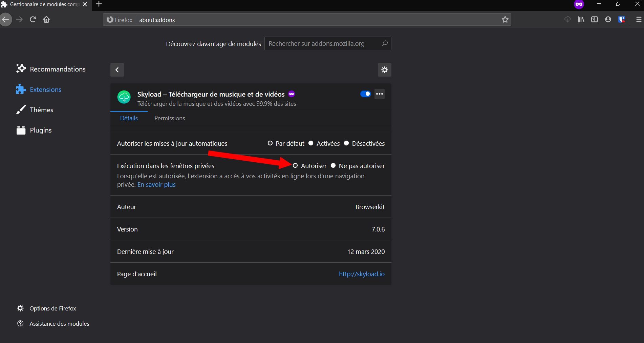
Task: Click the browser forward arrow
Action: tap(19, 19)
